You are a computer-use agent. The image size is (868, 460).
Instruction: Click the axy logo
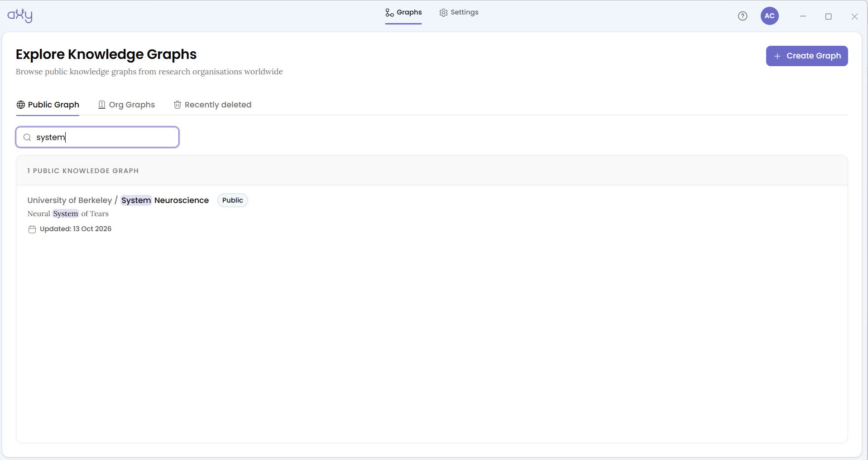(20, 15)
